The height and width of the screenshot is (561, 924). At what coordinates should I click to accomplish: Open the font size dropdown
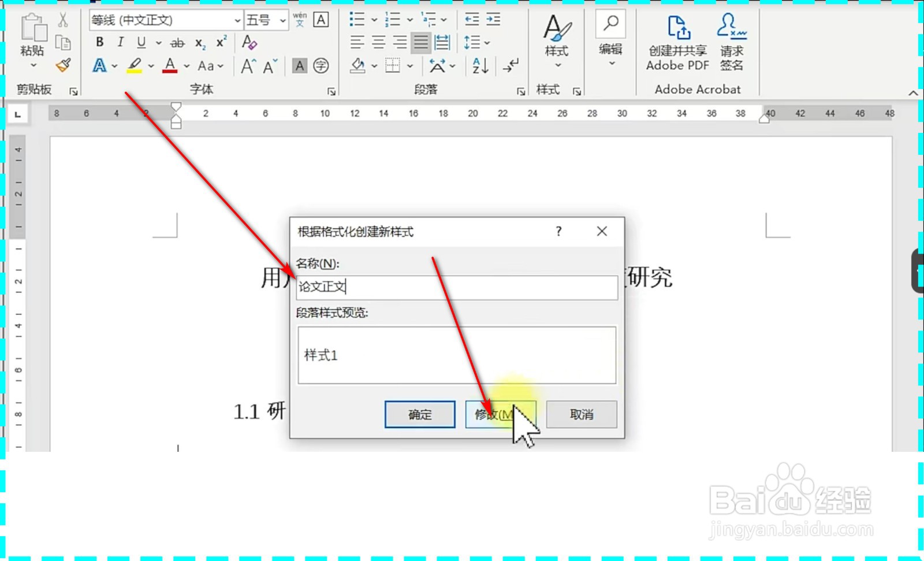coord(282,20)
